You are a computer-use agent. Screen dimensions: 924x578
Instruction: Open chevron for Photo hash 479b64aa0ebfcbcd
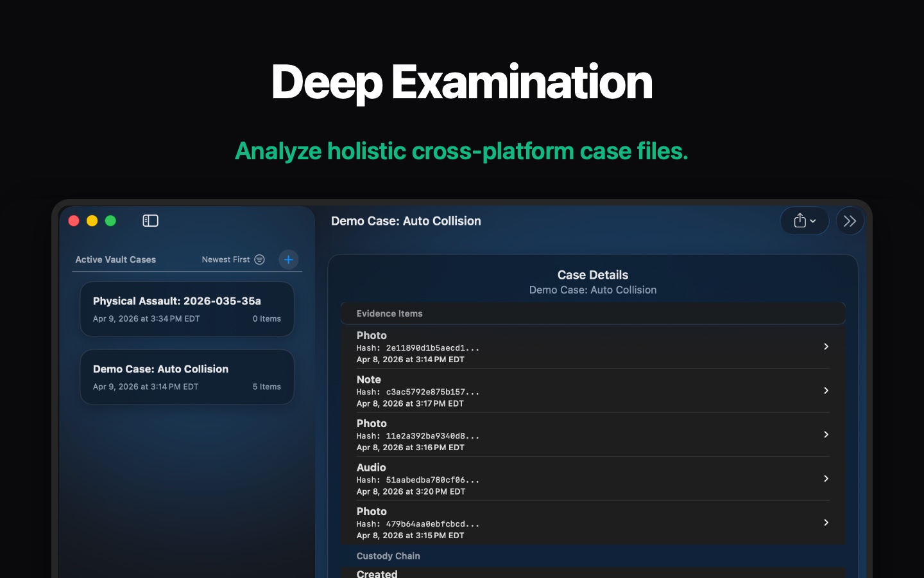(x=826, y=523)
